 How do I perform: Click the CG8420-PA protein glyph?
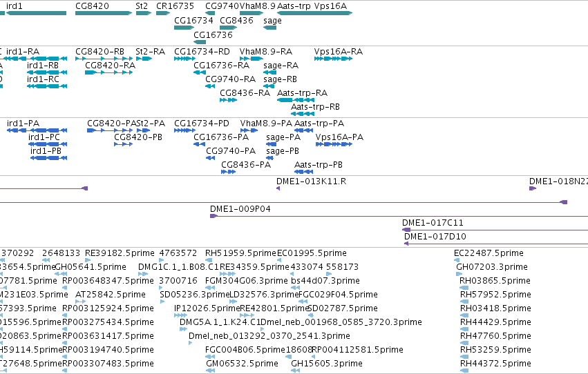coord(109,130)
